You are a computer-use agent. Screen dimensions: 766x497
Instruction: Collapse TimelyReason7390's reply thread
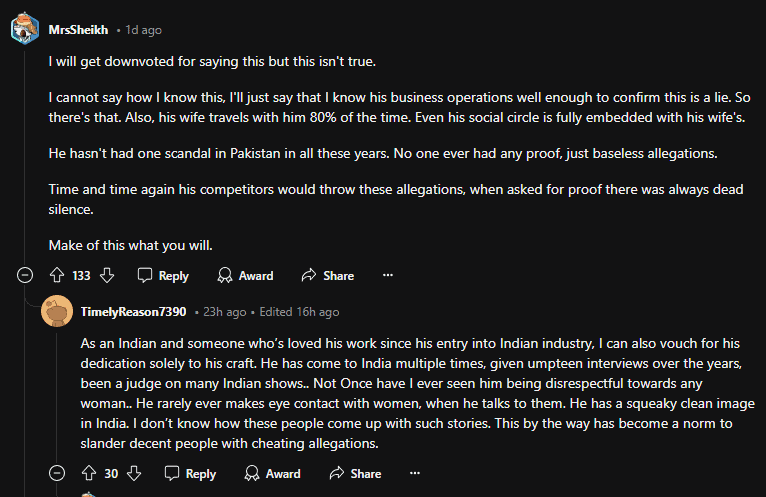click(57, 473)
